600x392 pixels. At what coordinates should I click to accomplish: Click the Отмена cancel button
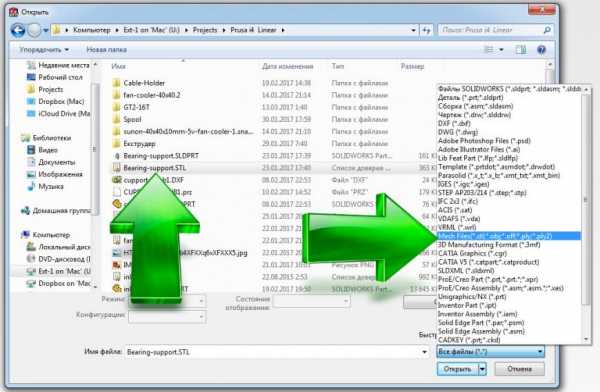coord(520,369)
